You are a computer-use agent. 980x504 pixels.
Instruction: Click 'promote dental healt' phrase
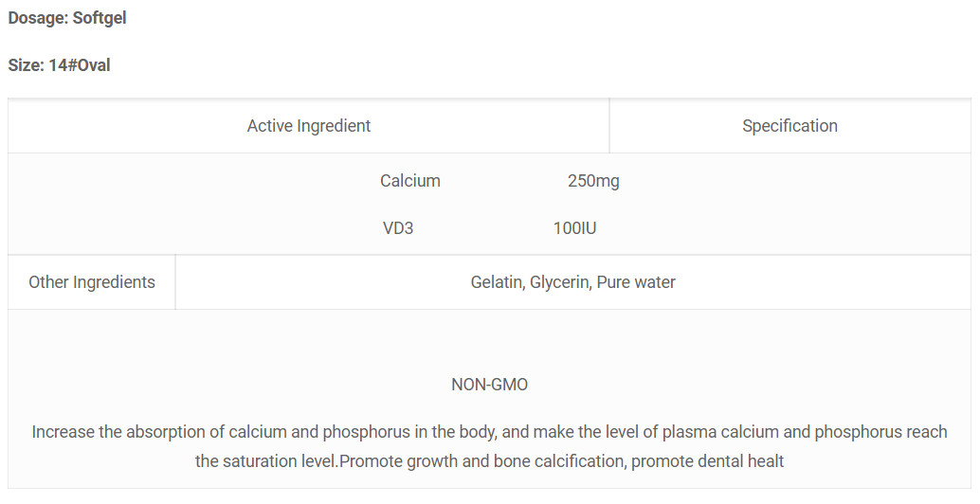coord(707,461)
